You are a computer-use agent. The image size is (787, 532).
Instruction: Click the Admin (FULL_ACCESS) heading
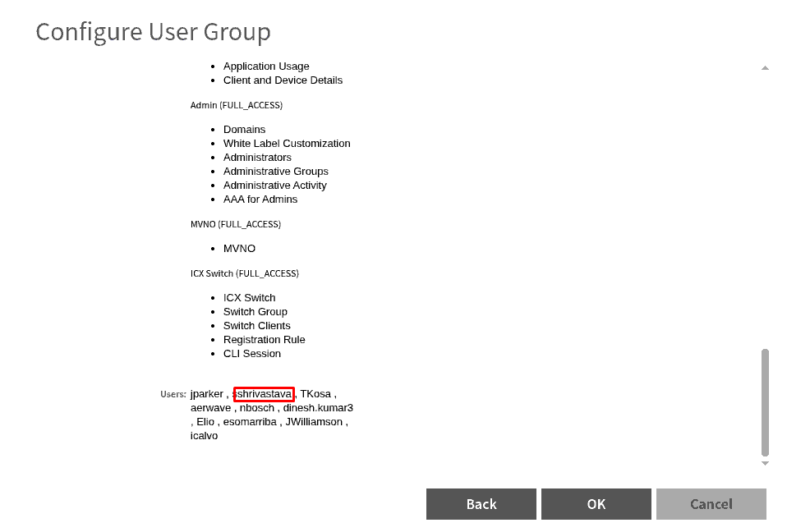236,105
